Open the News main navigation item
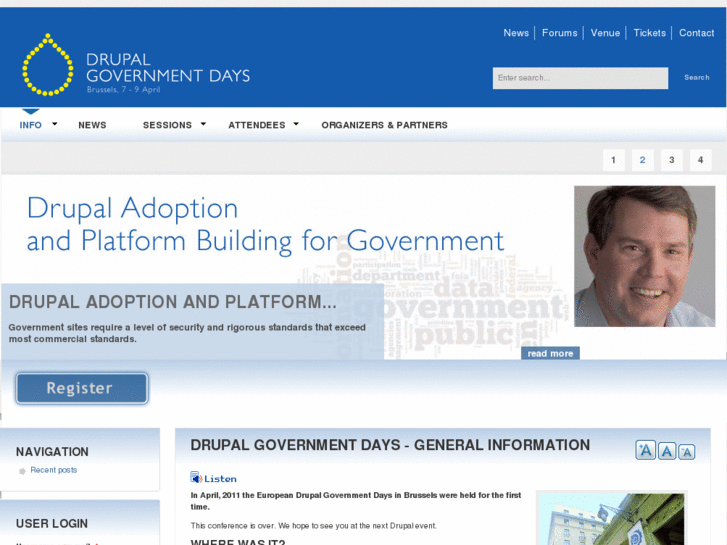 92,125
